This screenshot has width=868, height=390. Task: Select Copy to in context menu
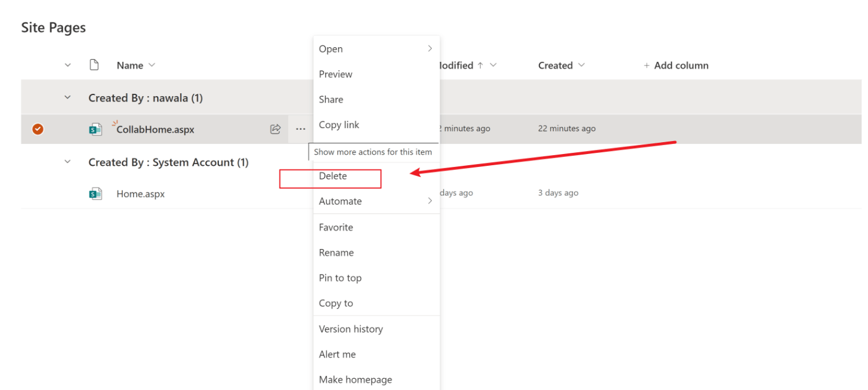376,303
